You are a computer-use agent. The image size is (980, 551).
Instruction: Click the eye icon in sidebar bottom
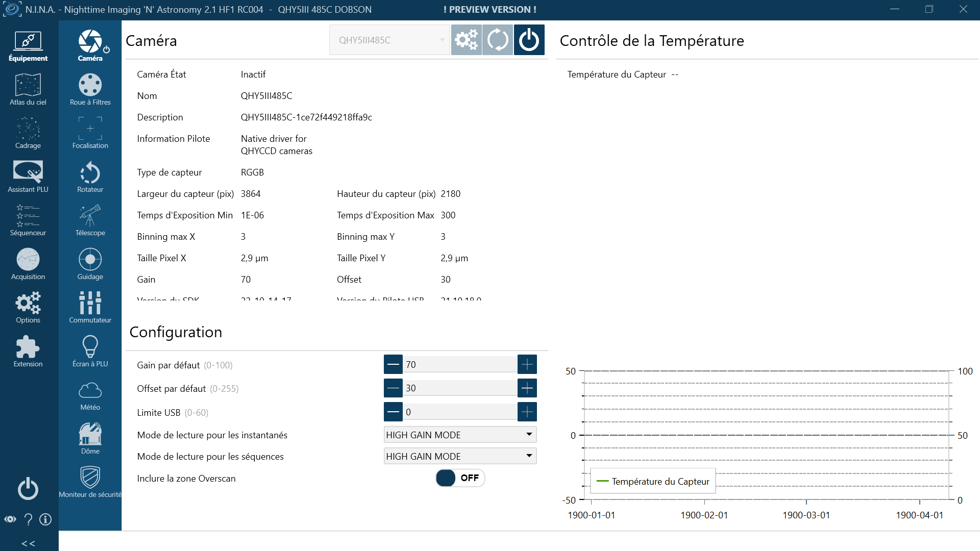(x=10, y=519)
